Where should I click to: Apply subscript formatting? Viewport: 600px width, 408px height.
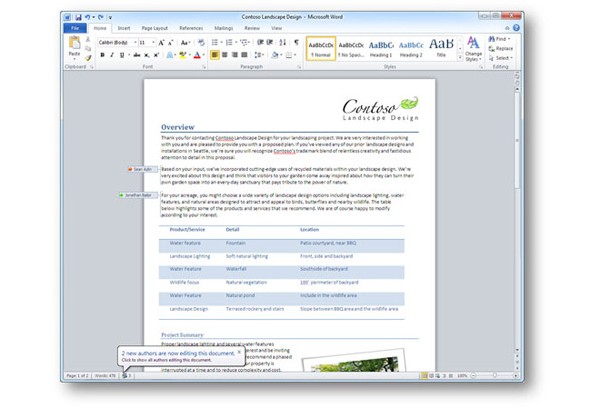[147, 55]
